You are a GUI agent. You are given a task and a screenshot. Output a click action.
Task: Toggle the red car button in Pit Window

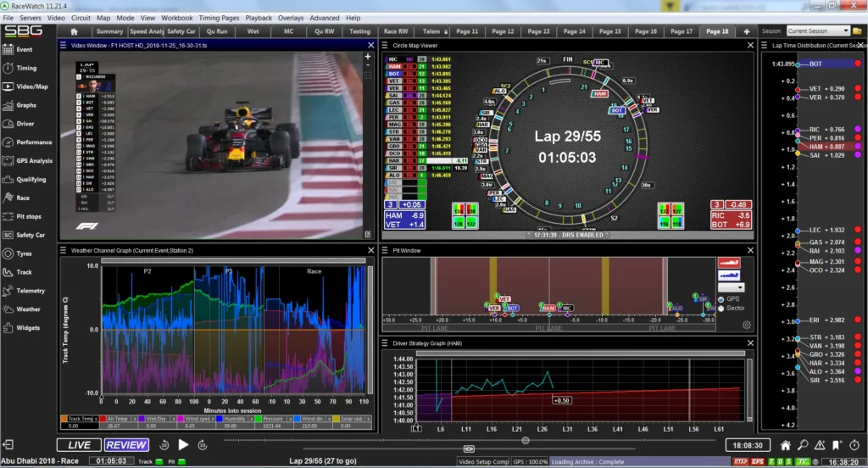point(729,263)
